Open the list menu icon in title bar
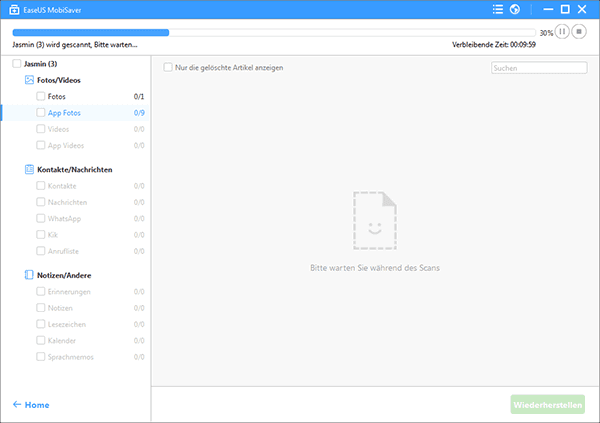600x423 pixels. pos(498,9)
